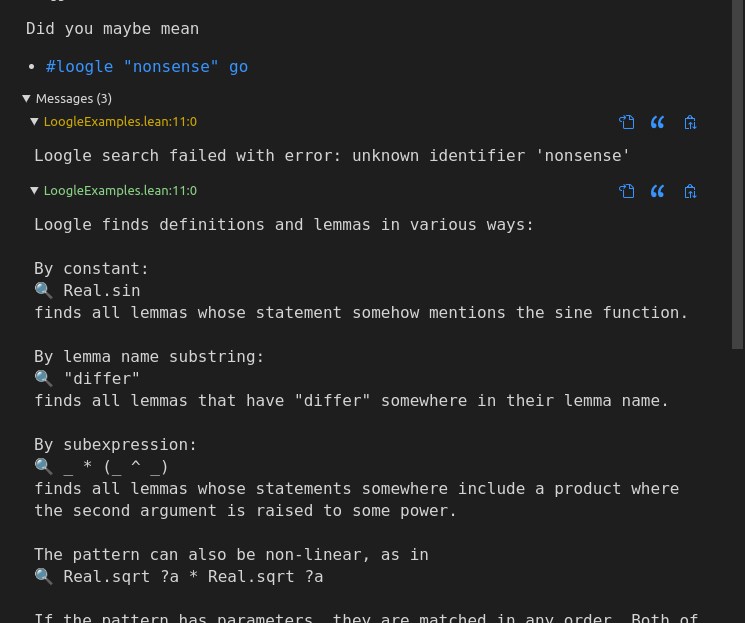Insert 'Loogle search failed' message as comment
745x623 pixels.
coord(658,122)
